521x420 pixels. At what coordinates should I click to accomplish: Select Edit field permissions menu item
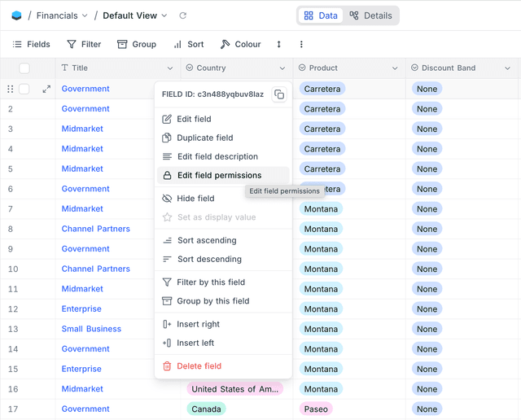[x=219, y=176]
